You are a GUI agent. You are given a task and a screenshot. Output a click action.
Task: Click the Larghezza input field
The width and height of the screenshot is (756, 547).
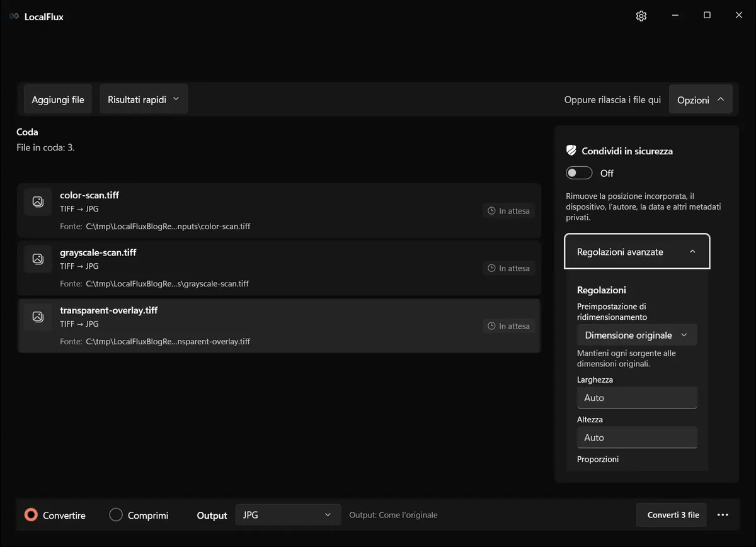click(x=637, y=398)
